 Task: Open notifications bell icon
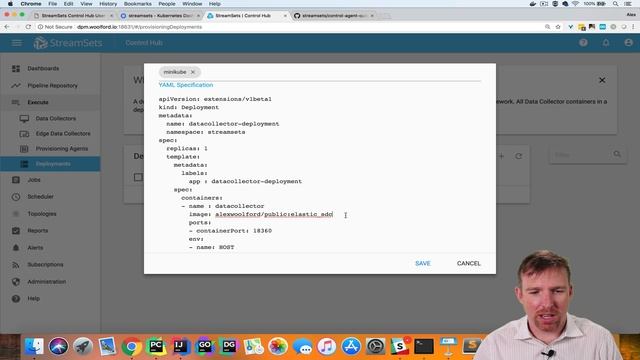606,42
